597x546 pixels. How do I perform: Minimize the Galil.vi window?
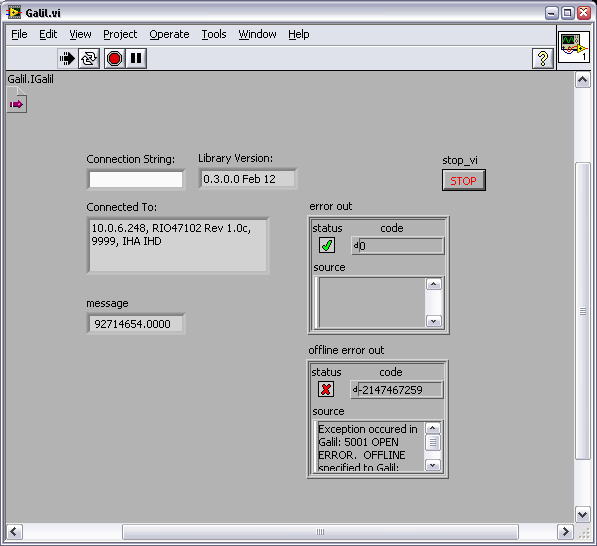[x=551, y=13]
